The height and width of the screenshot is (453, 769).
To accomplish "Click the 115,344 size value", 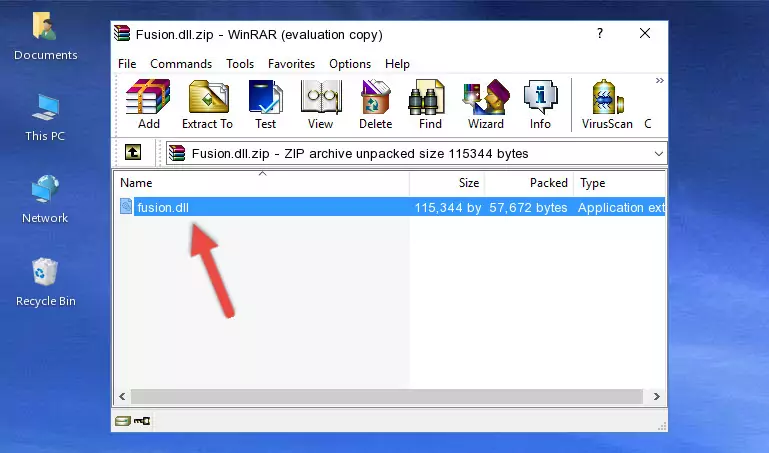I will click(448, 207).
